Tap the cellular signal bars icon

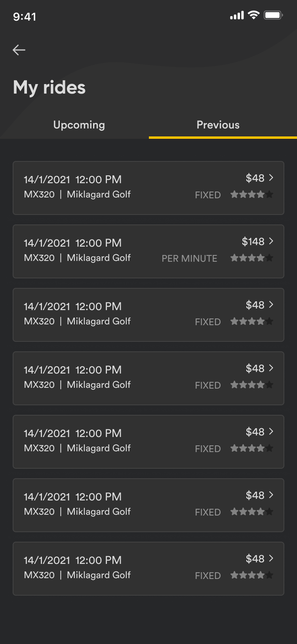[237, 16]
